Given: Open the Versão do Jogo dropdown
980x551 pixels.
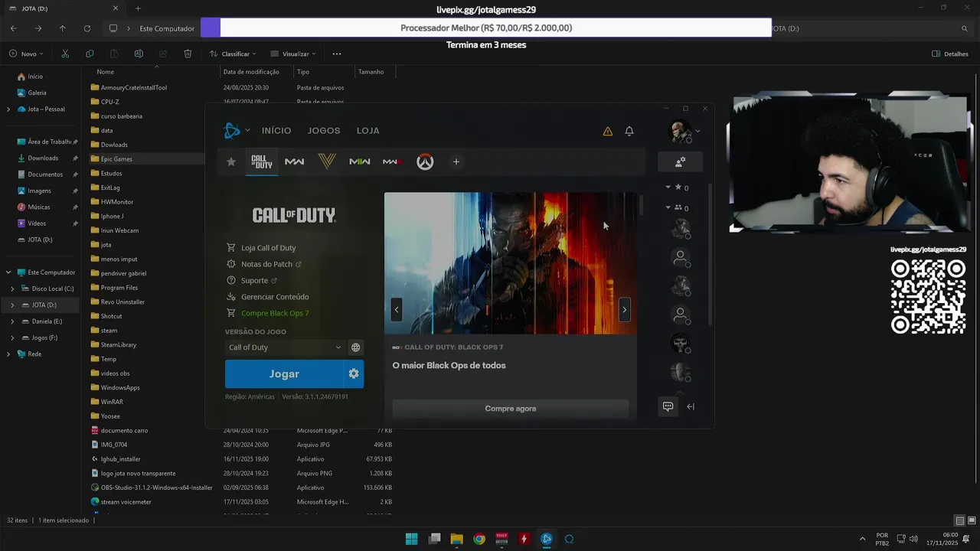Looking at the screenshot, I should click(x=285, y=347).
